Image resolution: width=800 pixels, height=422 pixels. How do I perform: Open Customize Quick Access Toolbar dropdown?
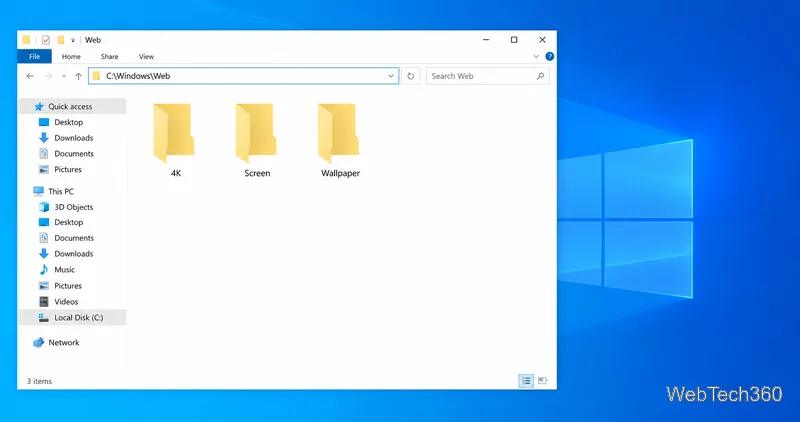click(x=73, y=40)
